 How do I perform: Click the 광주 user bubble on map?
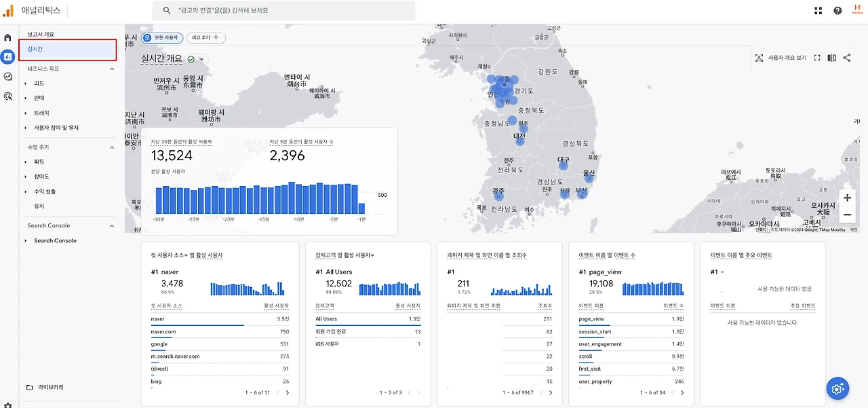coord(498,196)
